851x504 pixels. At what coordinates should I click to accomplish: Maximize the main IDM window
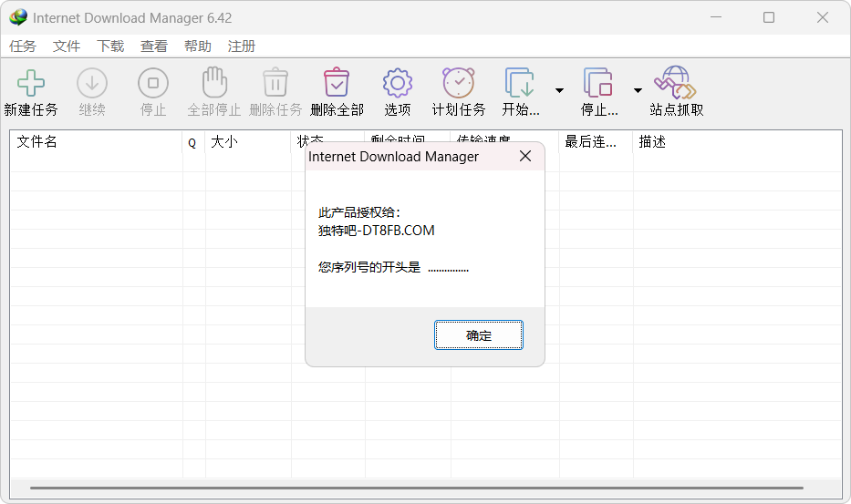[769, 17]
